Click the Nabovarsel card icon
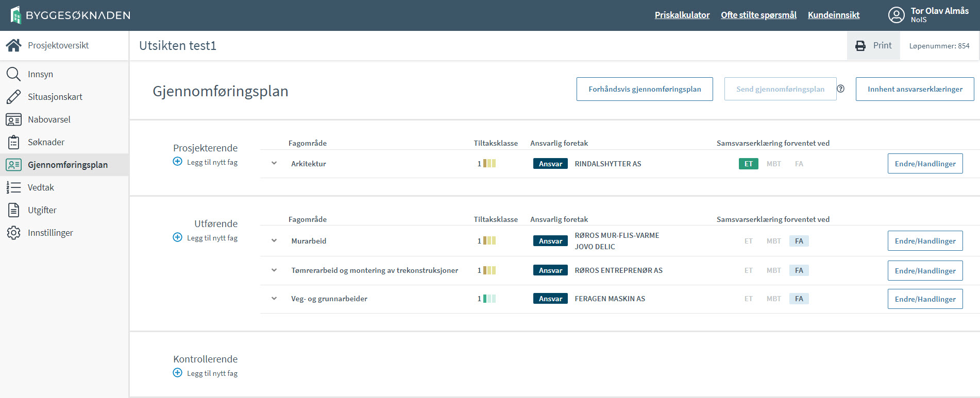Screen dimensions: 980x398 pyautogui.click(x=13, y=119)
